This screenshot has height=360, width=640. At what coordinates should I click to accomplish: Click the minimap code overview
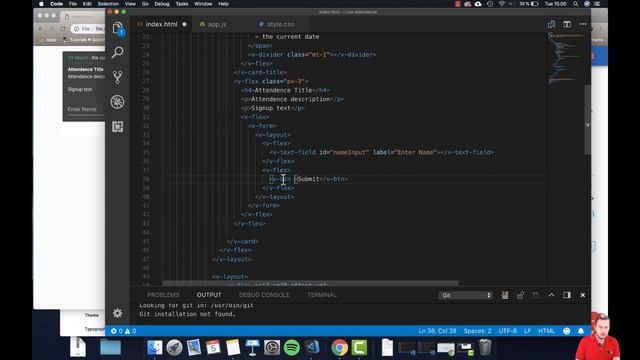pyautogui.click(x=566, y=58)
